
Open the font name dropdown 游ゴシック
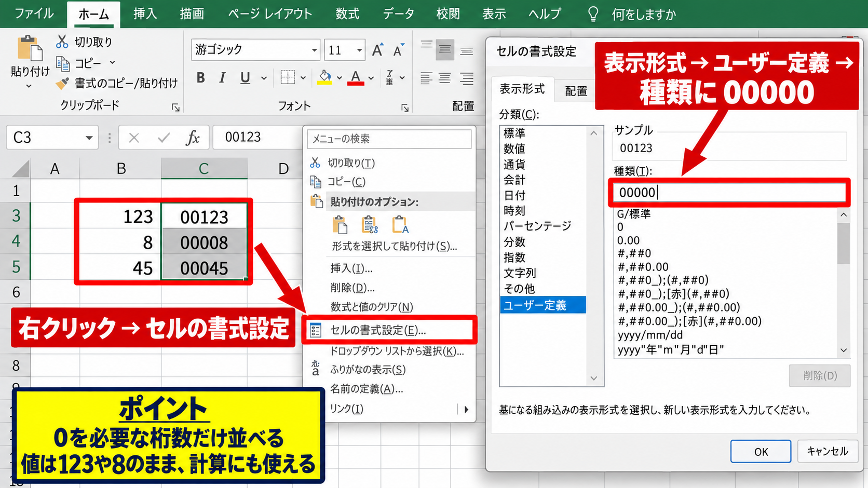coord(314,50)
